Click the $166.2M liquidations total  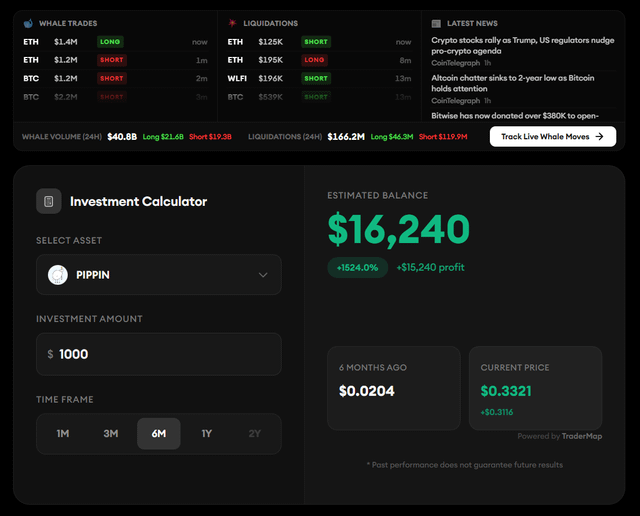[346, 137]
